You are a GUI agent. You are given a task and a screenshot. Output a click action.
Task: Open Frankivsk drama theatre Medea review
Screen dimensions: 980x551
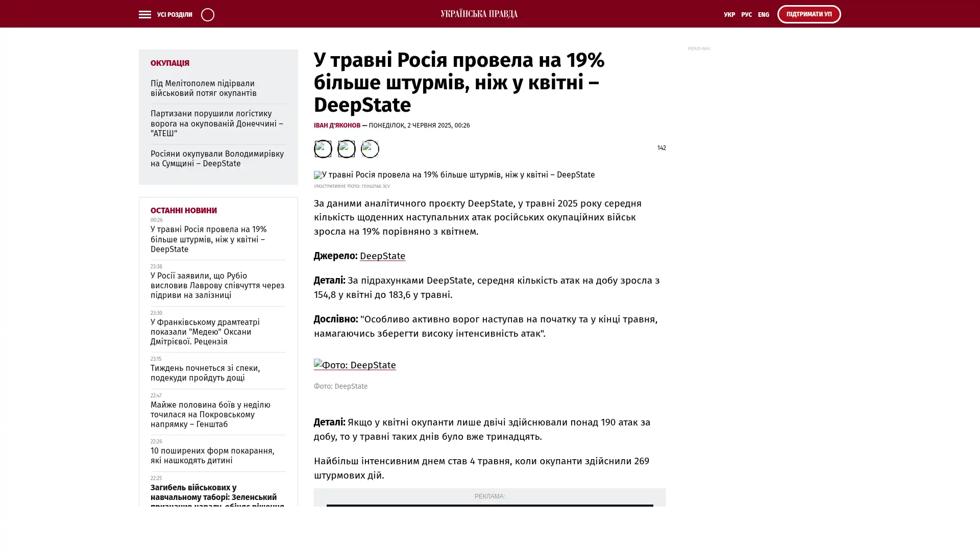pyautogui.click(x=205, y=332)
